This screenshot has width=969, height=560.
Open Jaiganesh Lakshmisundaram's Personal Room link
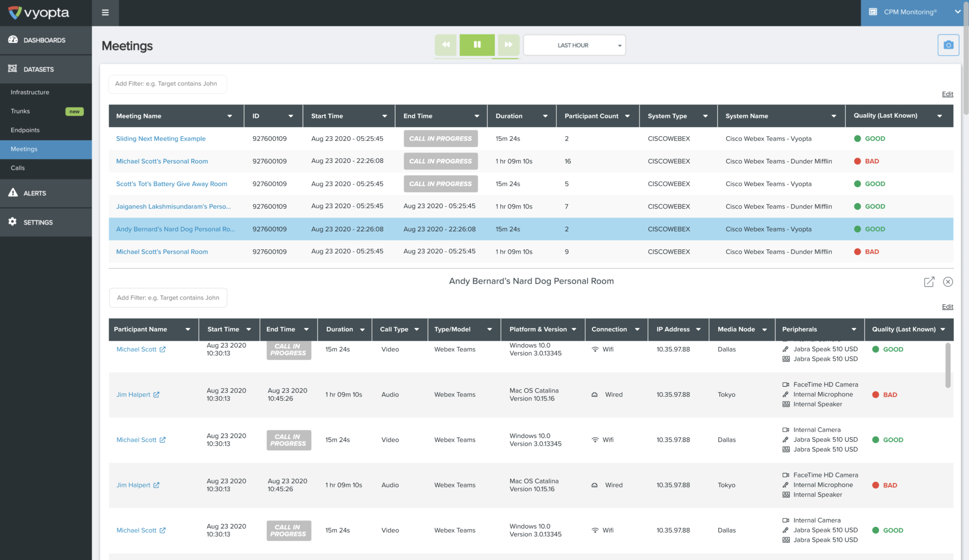(x=174, y=207)
